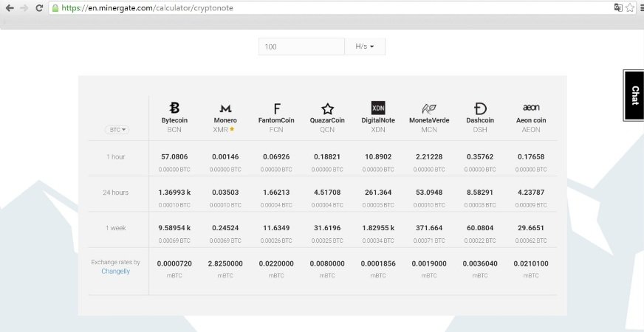Click MonetaVerde 1 hour value 2.21228
The width and height of the screenshot is (644, 332).
[x=429, y=156]
